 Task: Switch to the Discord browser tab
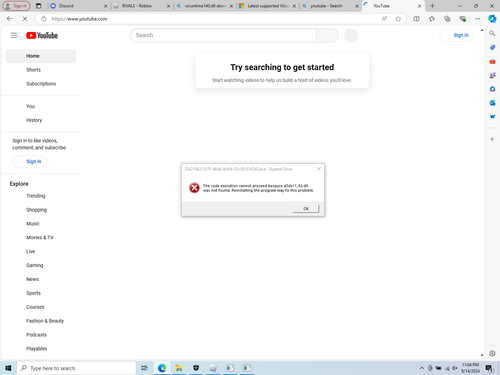[x=78, y=6]
